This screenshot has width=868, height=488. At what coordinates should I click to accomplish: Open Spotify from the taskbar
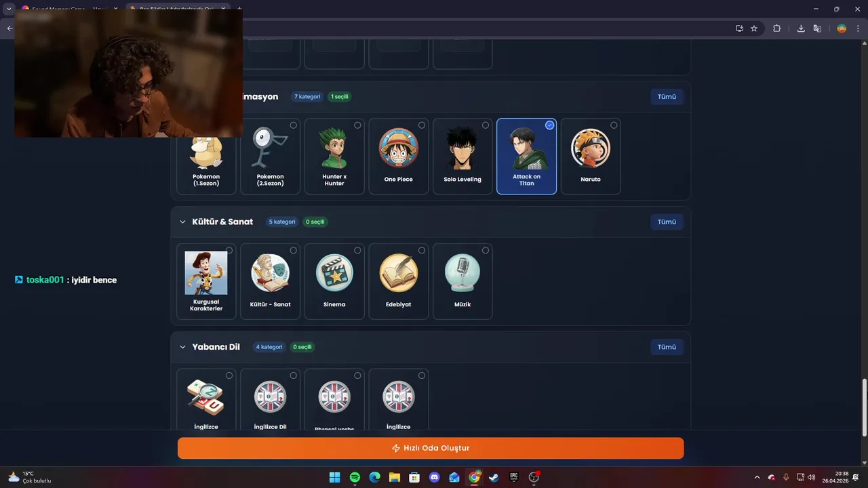355,477
